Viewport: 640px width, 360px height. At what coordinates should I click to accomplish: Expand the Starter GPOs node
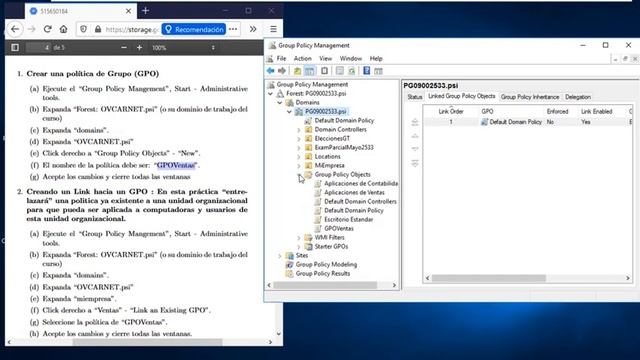point(299,247)
